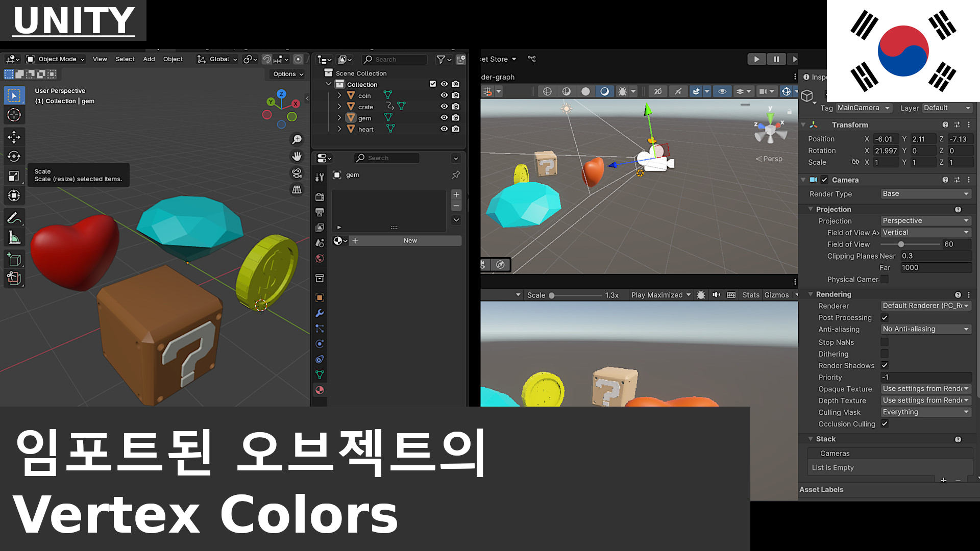Click the Z axis on Blender navigation gizmo

pos(281,94)
